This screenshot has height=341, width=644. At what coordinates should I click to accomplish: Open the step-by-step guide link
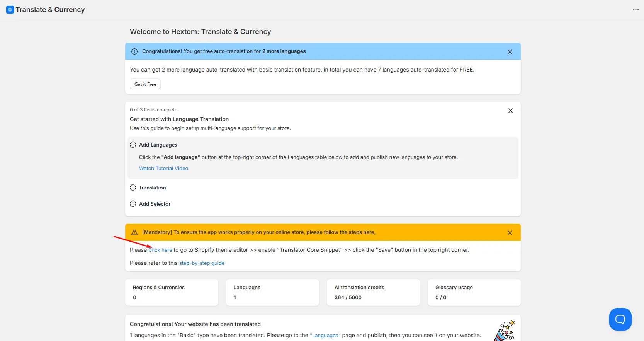point(202,263)
